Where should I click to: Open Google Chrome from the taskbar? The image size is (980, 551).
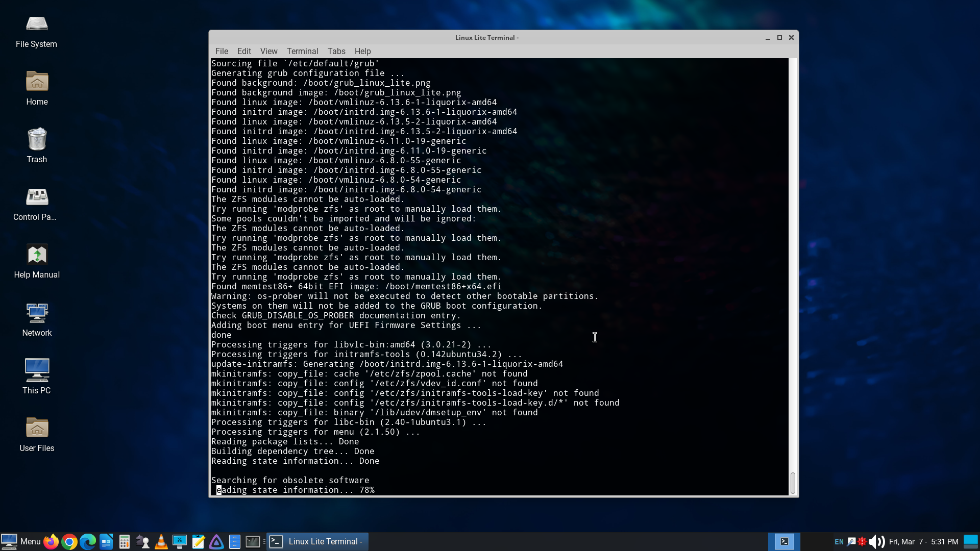pyautogui.click(x=69, y=542)
